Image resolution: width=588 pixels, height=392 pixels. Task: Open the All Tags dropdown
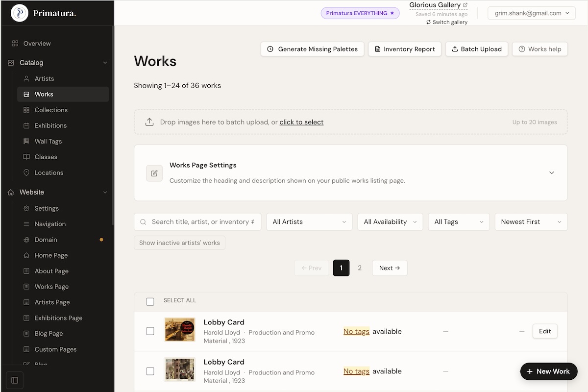[x=459, y=221]
